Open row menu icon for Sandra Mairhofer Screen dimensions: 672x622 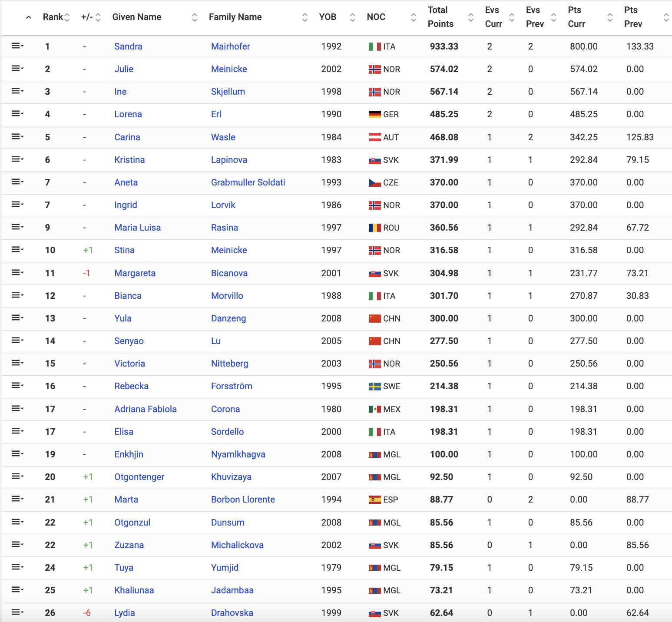17,46
